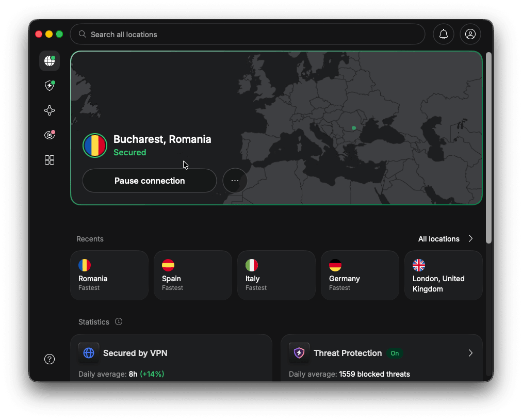Click Romania flag in Recents
This screenshot has height=420, width=522.
click(x=85, y=265)
